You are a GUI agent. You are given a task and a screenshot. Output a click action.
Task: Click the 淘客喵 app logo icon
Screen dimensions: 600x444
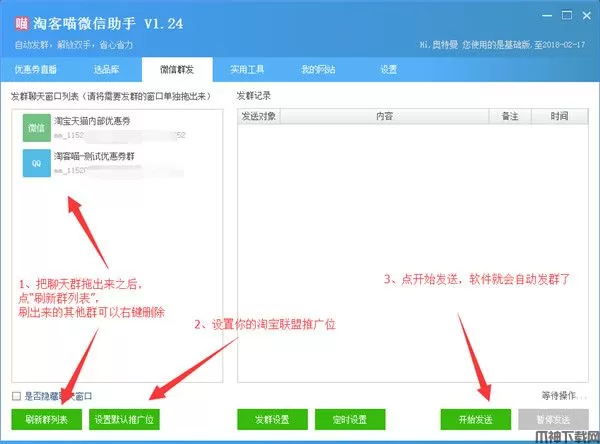[x=22, y=24]
